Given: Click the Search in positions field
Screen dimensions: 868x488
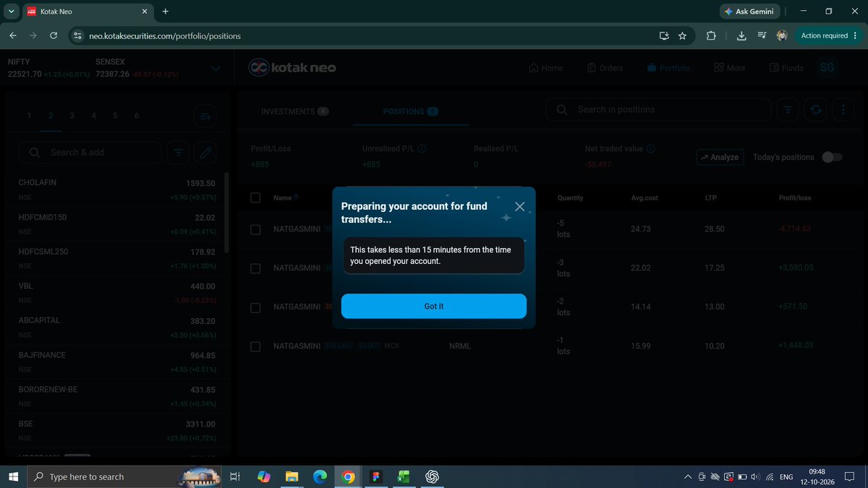Looking at the screenshot, I should pyautogui.click(x=658, y=110).
